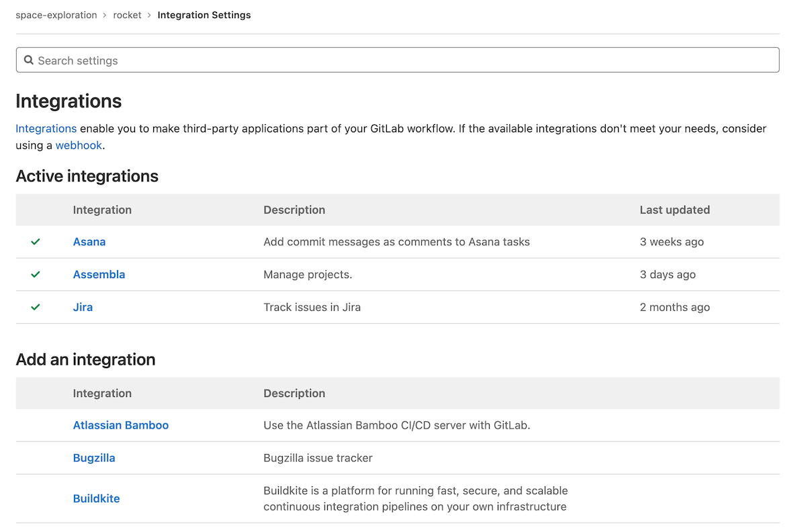Click into the Search settings field

[x=269, y=60]
